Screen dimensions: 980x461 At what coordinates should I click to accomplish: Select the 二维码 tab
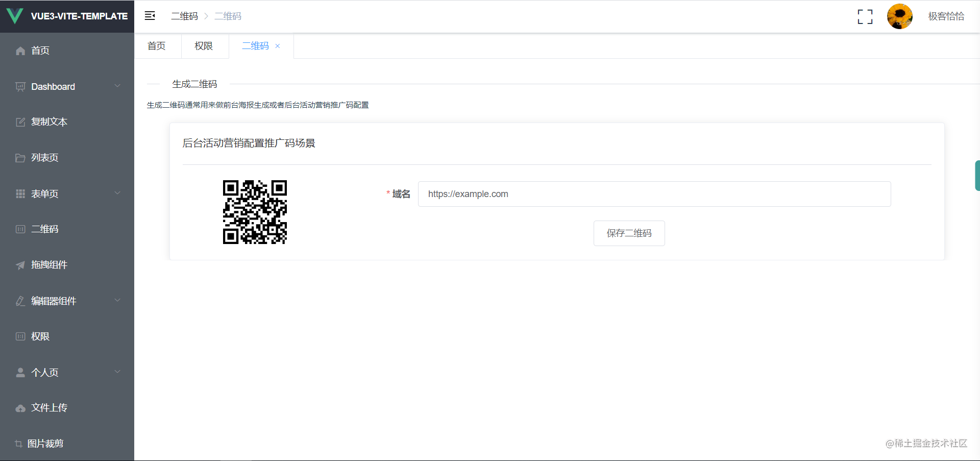coord(255,46)
